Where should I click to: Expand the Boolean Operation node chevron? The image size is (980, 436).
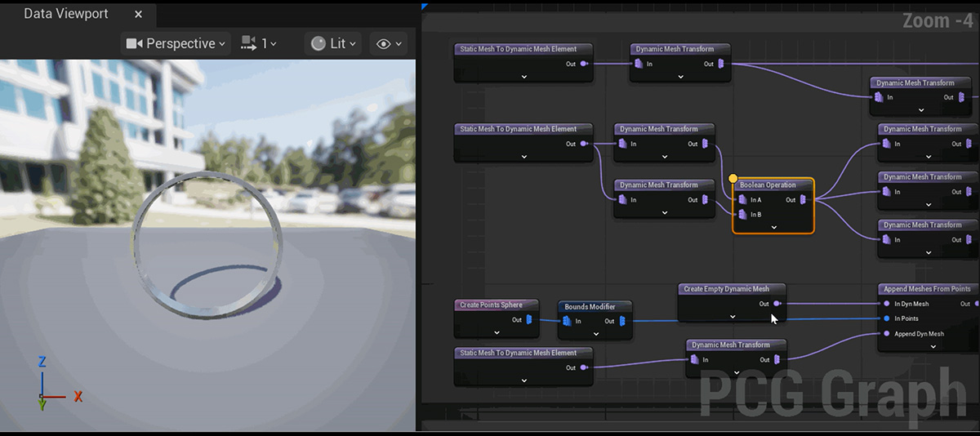(773, 227)
